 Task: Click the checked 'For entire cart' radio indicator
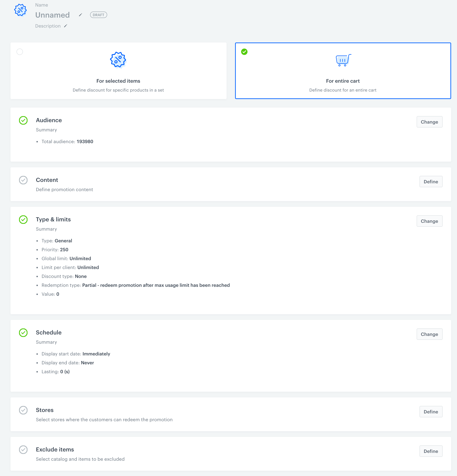[x=244, y=52]
